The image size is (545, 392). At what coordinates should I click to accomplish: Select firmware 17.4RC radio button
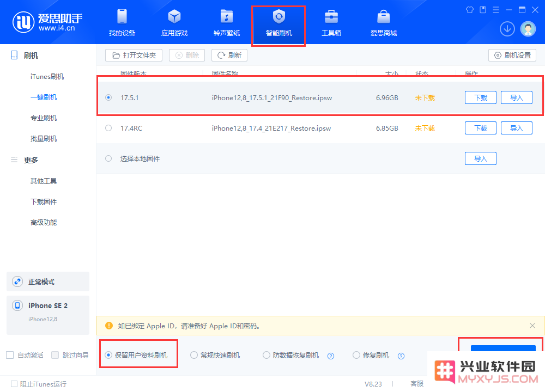click(x=108, y=128)
